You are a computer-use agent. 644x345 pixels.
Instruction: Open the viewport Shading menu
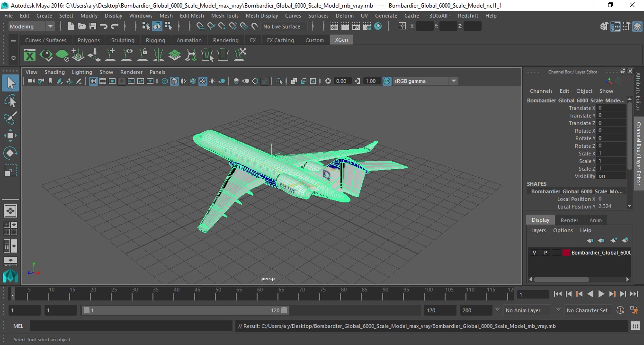coord(54,72)
